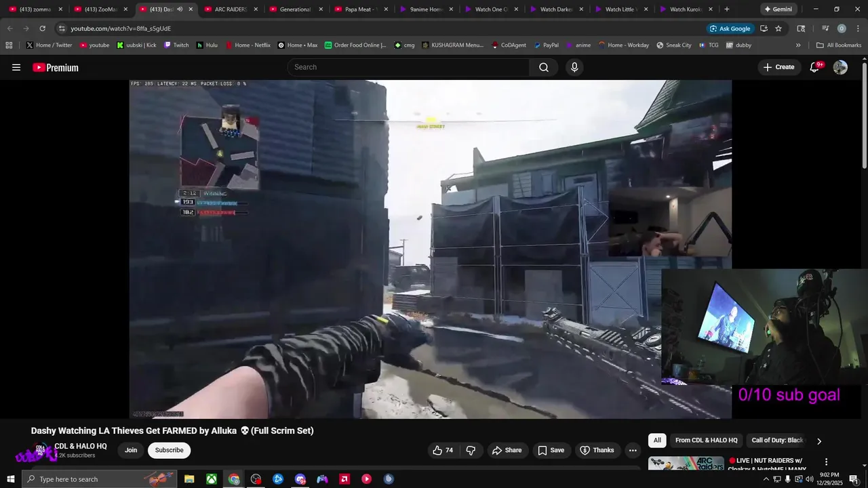Image resolution: width=868 pixels, height=488 pixels.
Task: Open the notifications bell
Action: (815, 67)
